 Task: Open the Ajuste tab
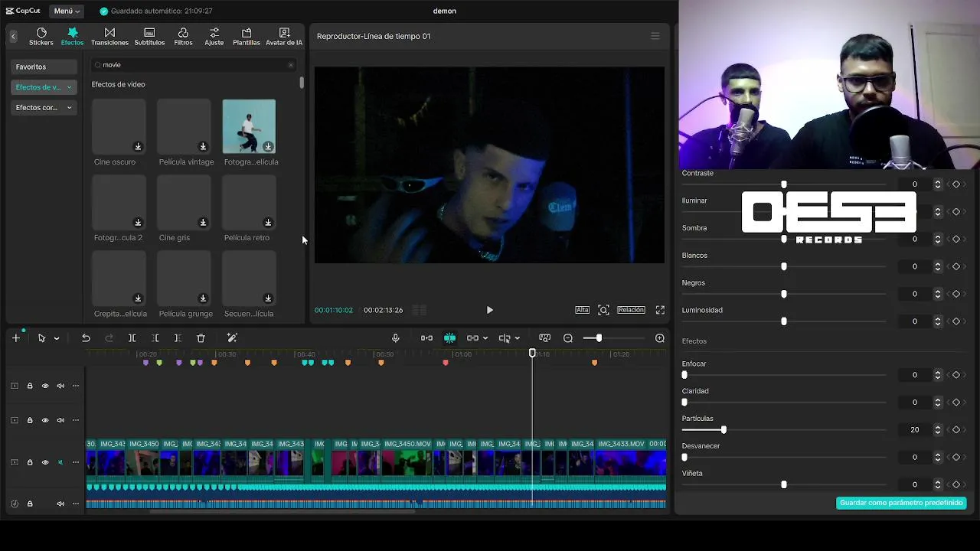click(x=214, y=37)
